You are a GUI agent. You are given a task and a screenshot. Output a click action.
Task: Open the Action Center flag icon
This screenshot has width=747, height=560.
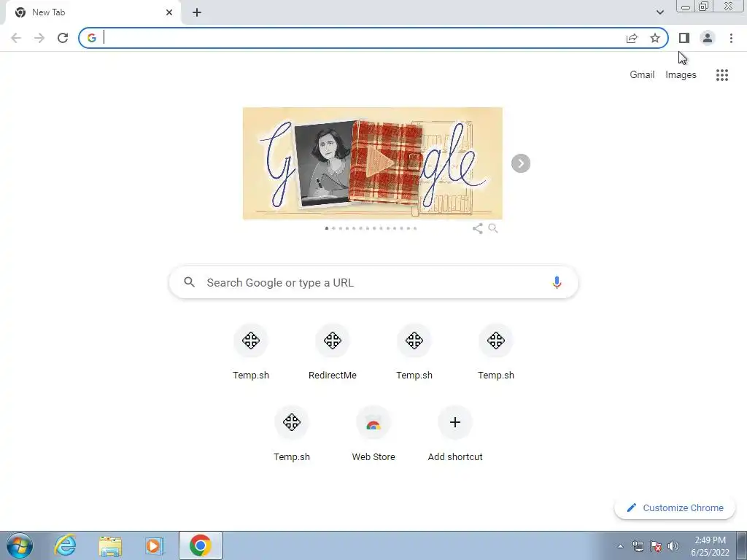656,547
